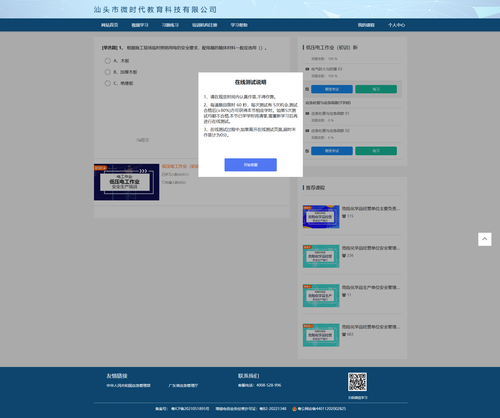Open the training institution registration nav item

pyautogui.click(x=204, y=25)
